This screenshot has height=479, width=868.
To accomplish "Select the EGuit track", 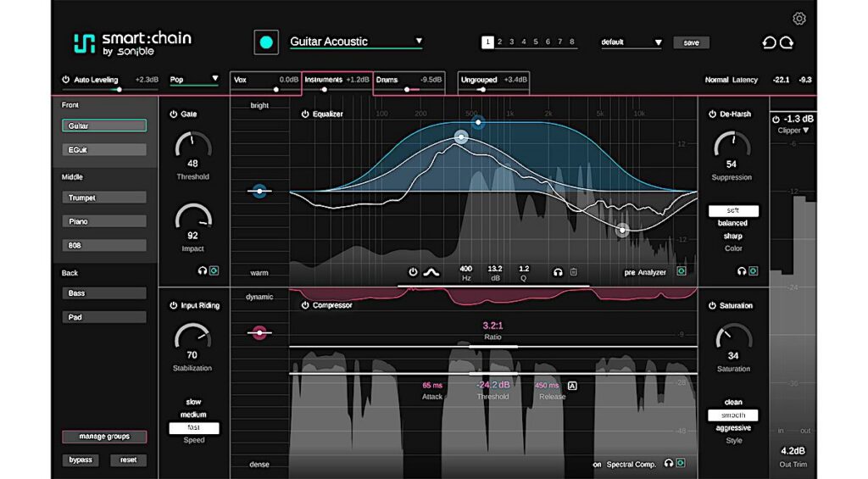I will pyautogui.click(x=104, y=149).
